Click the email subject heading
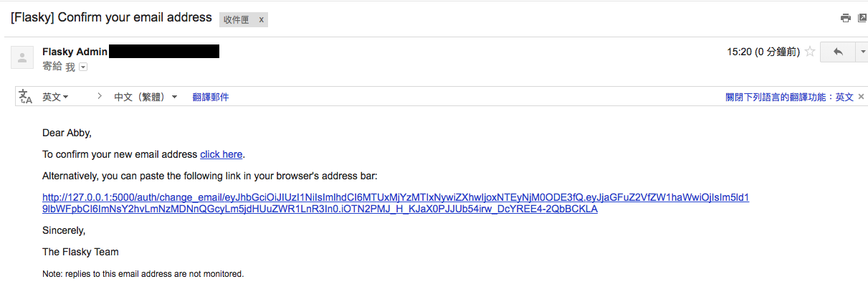The height and width of the screenshot is (307, 868). [x=111, y=17]
